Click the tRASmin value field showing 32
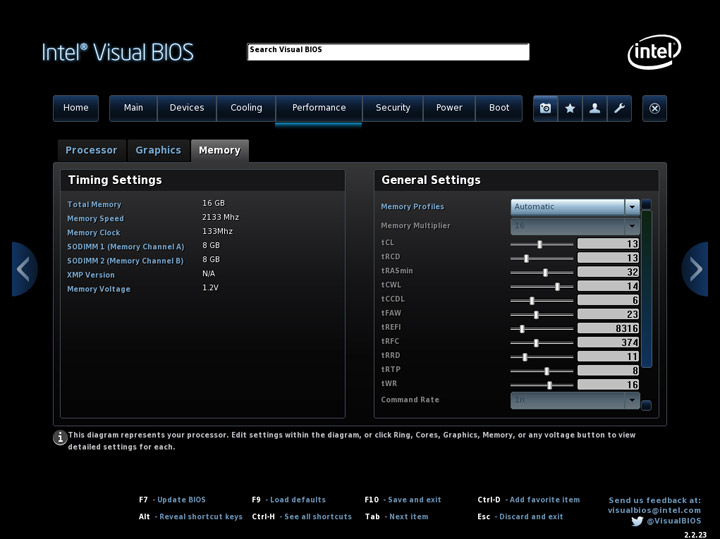 [608, 272]
